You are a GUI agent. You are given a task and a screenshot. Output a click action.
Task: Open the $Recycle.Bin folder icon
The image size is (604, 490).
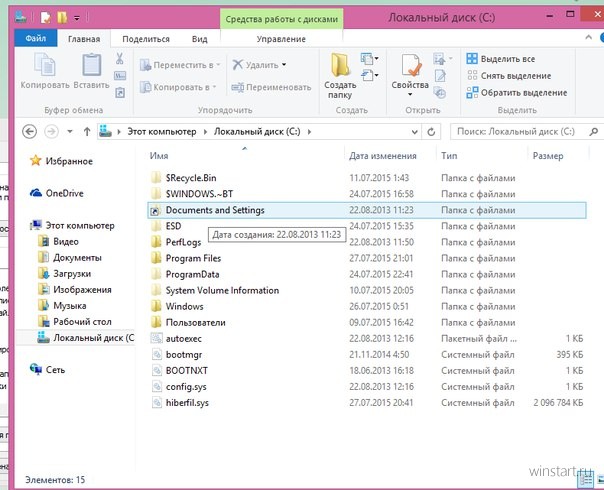(x=156, y=178)
